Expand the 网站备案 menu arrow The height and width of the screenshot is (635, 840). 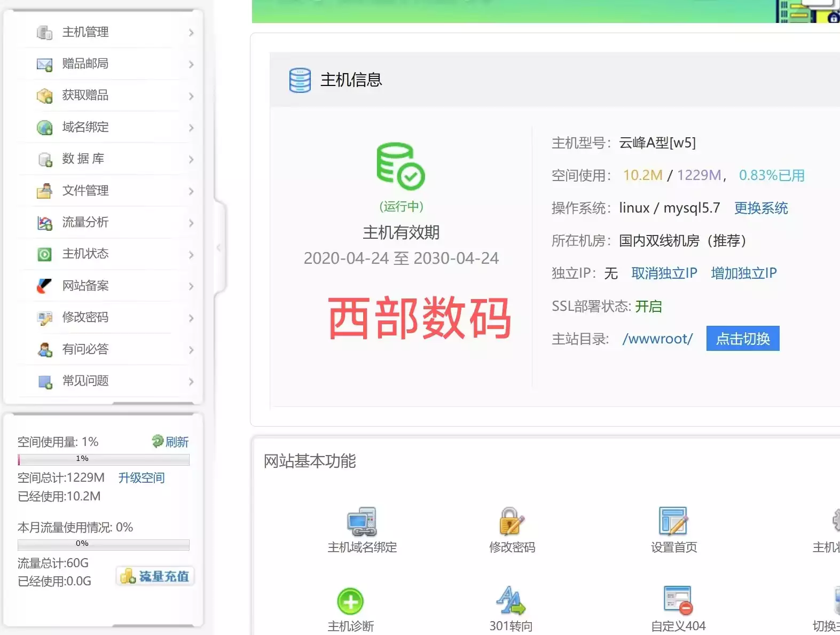pos(191,286)
